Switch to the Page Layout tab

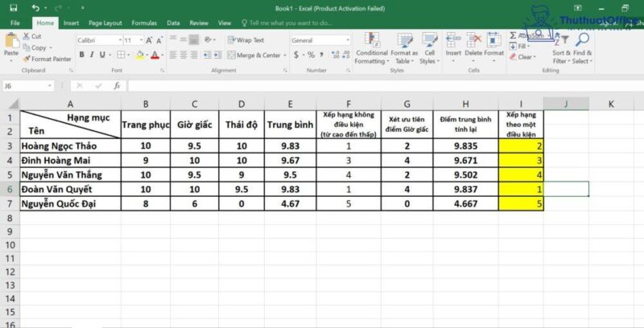tap(105, 23)
